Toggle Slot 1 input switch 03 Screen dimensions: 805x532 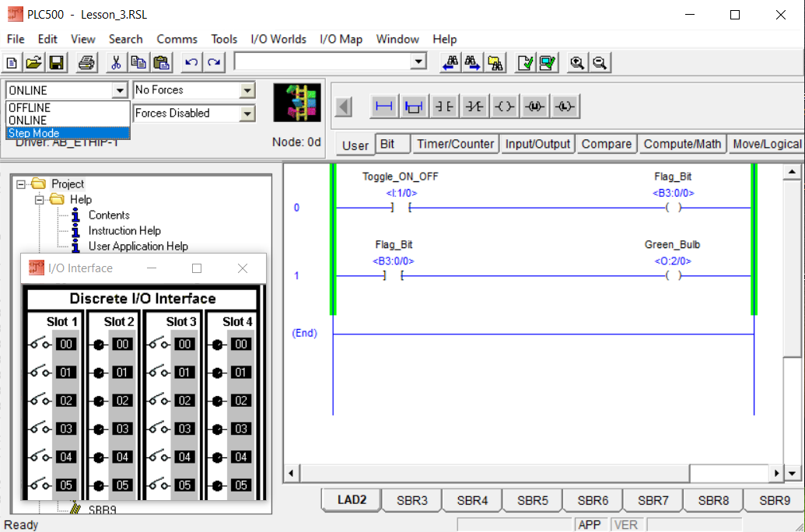pyautogui.click(x=40, y=429)
